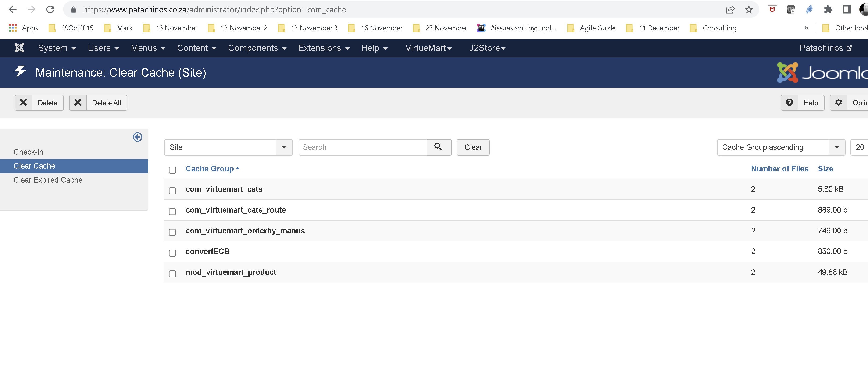Toggle the select-all checkbox in the table header
This screenshot has width=868, height=369.
click(172, 170)
